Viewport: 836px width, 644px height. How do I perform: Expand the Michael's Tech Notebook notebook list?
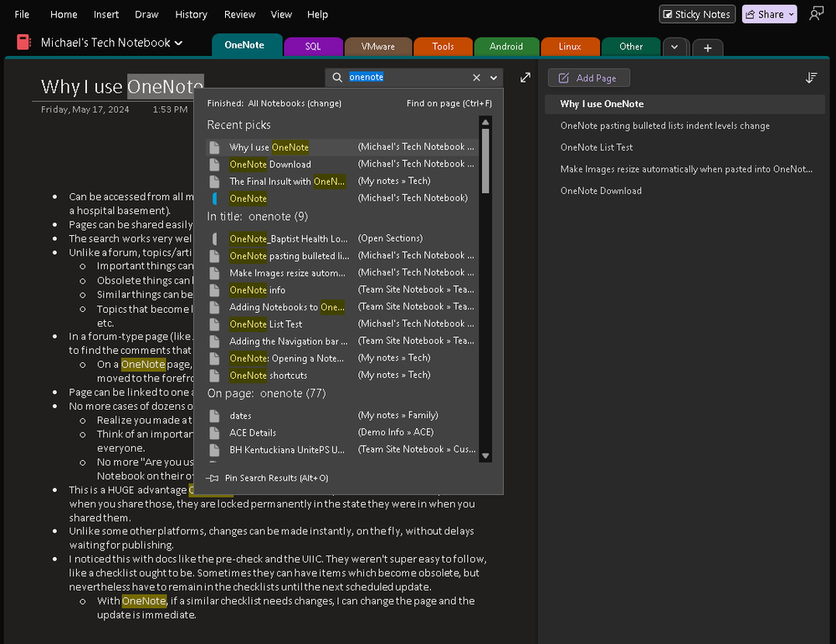[178, 43]
